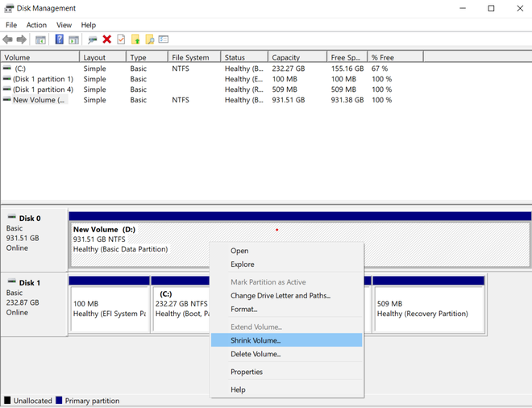
Task: Sort by the Free Space column header
Action: (347, 57)
